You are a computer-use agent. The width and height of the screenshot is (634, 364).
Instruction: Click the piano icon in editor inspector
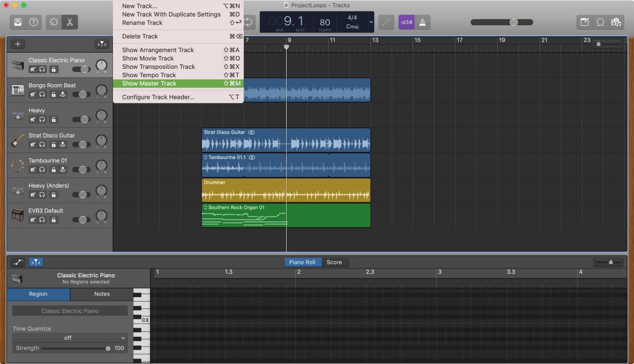click(17, 279)
